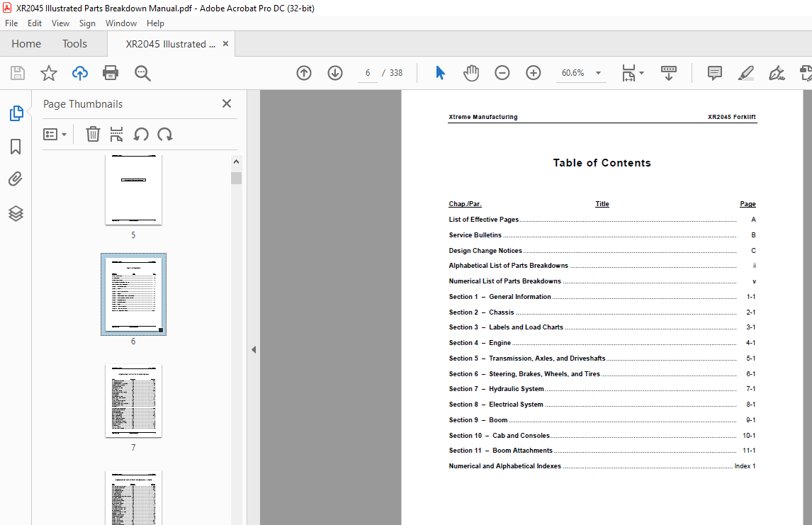
Task: Select the Highlight text tool
Action: [x=745, y=73]
